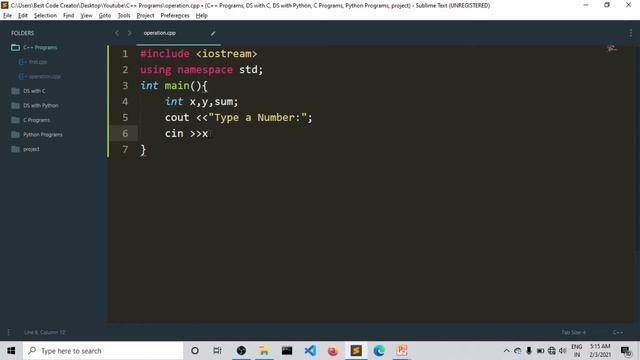Screen dimensions: 640x360
Task: Click the microphone tray icon
Action: point(529,351)
